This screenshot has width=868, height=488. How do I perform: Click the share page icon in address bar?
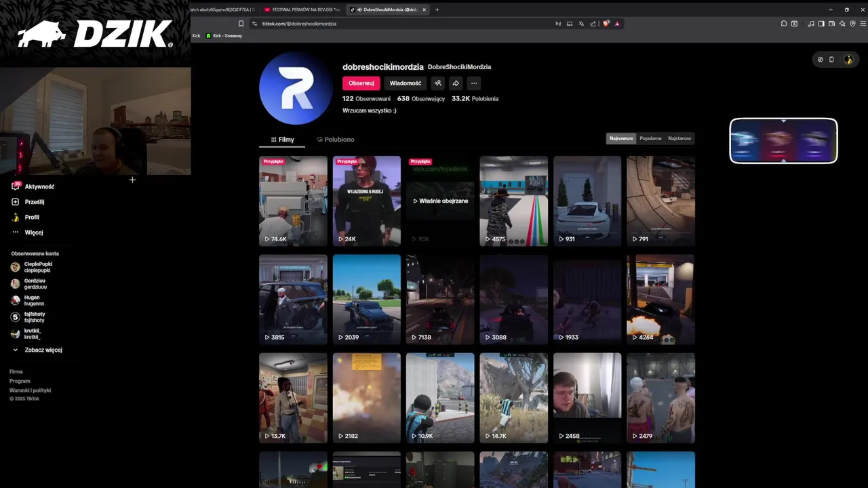pyautogui.click(x=593, y=24)
